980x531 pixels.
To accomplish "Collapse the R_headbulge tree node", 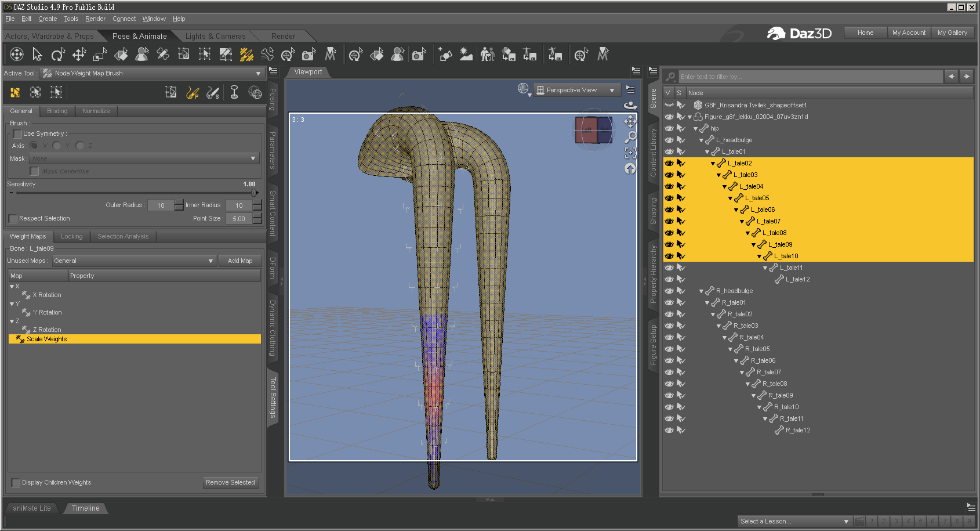I will coord(701,291).
